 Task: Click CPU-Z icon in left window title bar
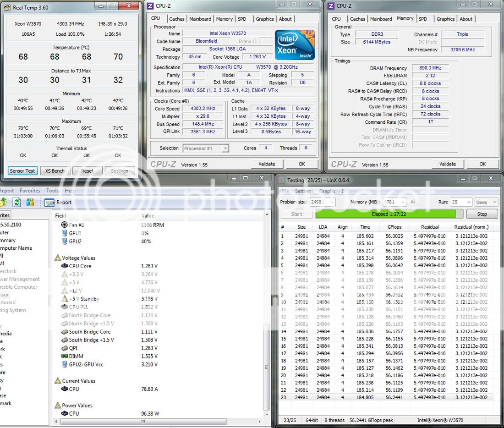click(x=150, y=6)
